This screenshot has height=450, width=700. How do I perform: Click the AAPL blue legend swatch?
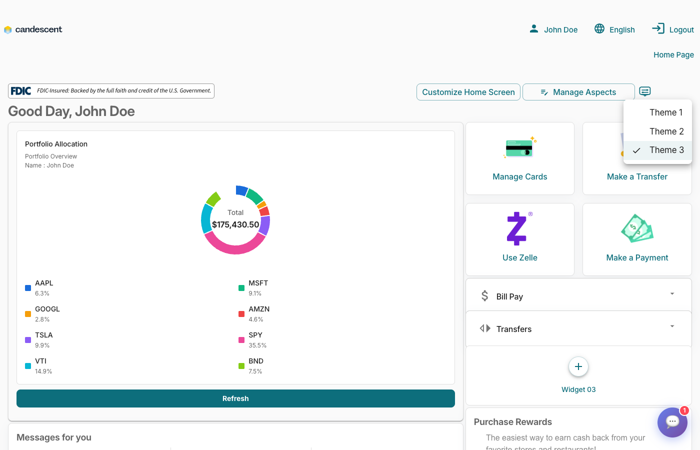(28, 288)
